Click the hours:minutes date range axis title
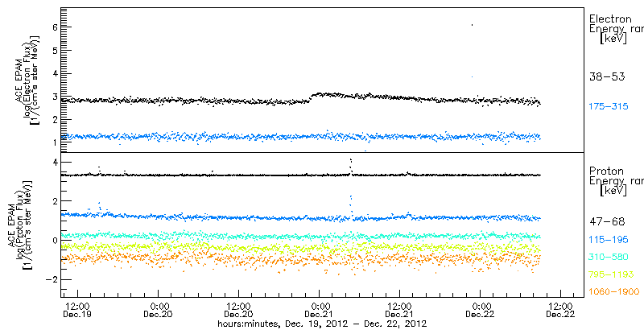644x330 pixels. click(322, 324)
